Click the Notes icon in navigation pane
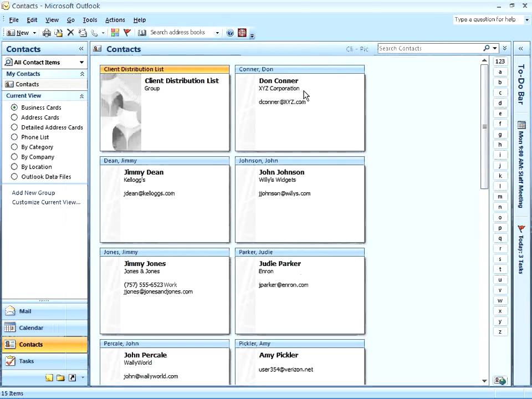Viewport: 532px width, 399px height. click(49, 377)
